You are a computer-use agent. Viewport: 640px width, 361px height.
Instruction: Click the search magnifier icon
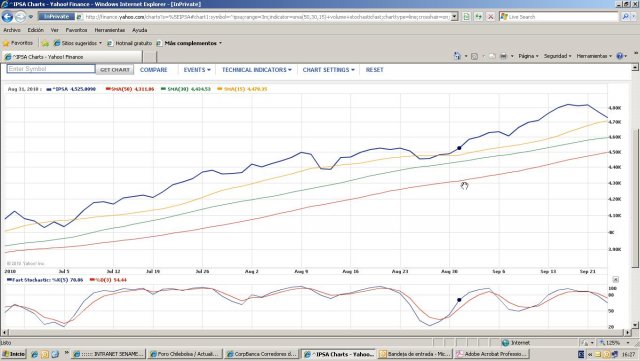point(625,17)
